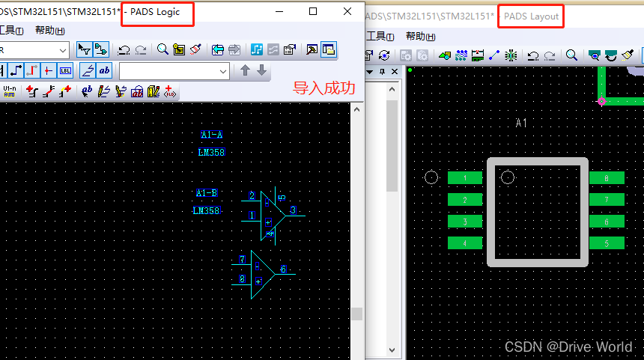Open the drafting toolbar shapes icon in PADS Layout

445,55
